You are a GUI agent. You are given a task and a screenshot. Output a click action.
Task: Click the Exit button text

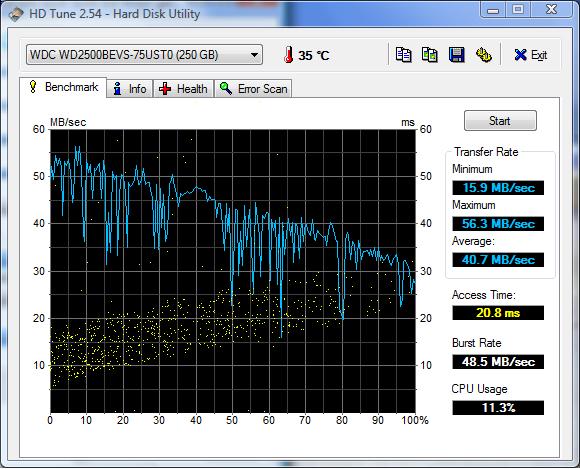(x=539, y=55)
